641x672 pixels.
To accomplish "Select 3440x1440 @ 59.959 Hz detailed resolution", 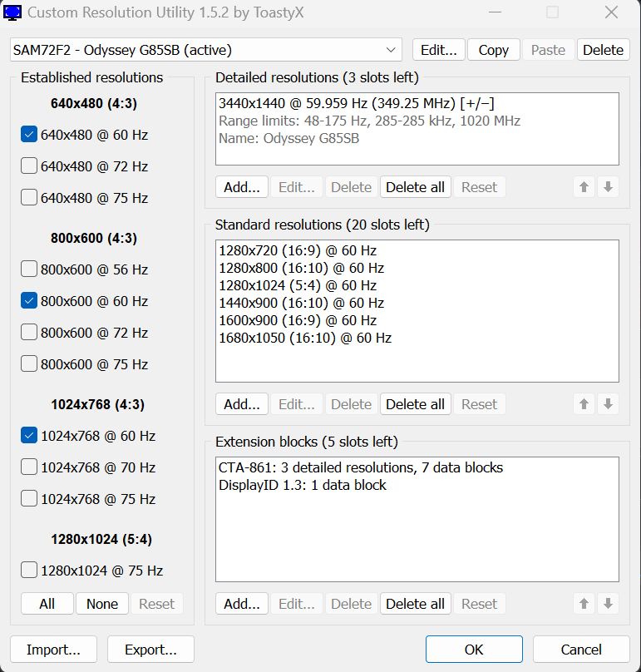I will click(357, 103).
